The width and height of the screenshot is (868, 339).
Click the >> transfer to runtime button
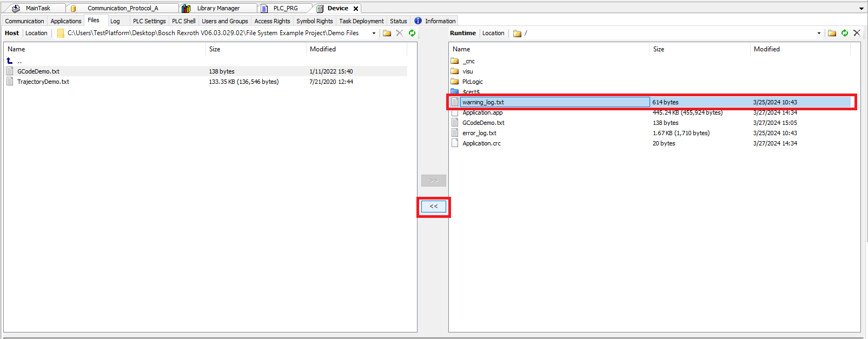pyautogui.click(x=433, y=181)
